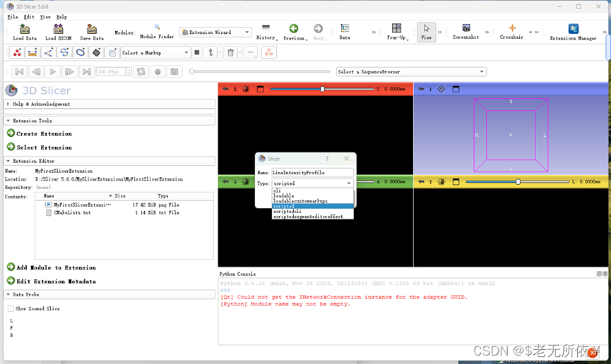Viewport: 611px width, 364px height.
Task: Choose scriptedsegmenteditoreffect from Type list
Action: point(312,216)
